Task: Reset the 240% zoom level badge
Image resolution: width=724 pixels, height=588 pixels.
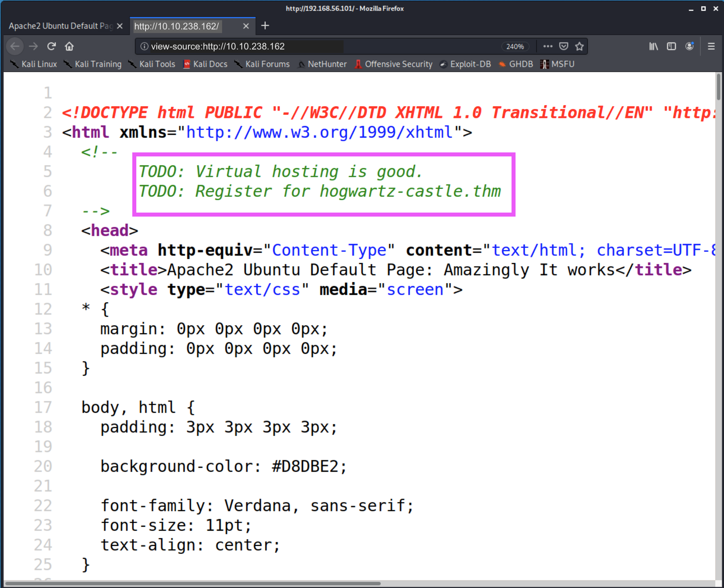Action: [515, 47]
